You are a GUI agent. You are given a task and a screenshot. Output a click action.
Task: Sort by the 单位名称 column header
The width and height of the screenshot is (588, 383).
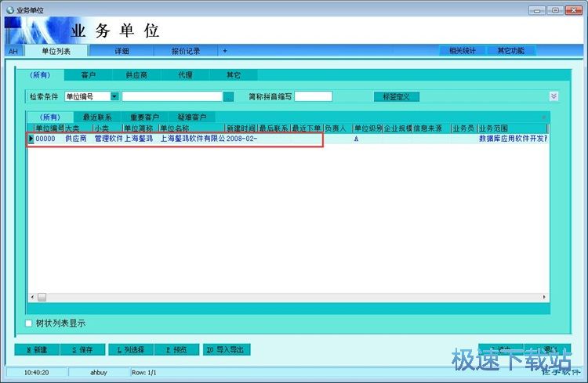tap(191, 128)
